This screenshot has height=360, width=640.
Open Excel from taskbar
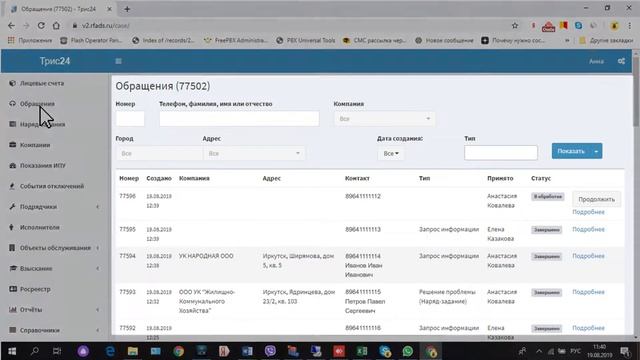pyautogui.click(x=362, y=351)
